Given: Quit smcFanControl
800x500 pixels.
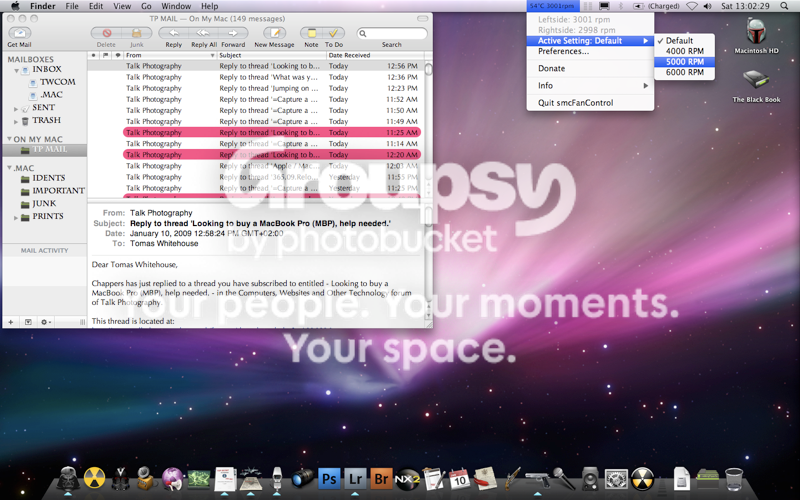Looking at the screenshot, I should pyautogui.click(x=590, y=103).
